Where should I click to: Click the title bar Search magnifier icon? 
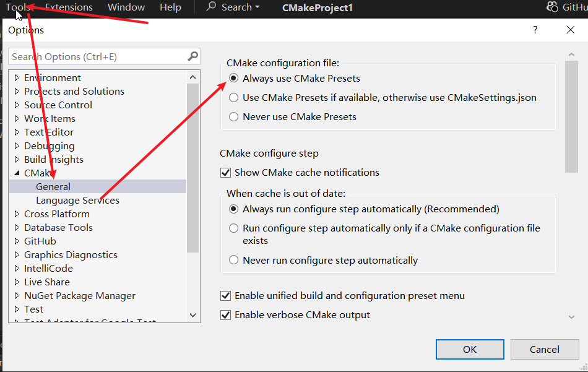tap(212, 7)
